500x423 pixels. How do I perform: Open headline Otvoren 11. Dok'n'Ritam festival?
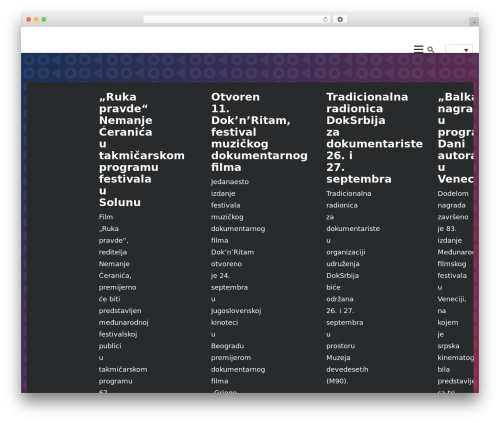coord(259,132)
